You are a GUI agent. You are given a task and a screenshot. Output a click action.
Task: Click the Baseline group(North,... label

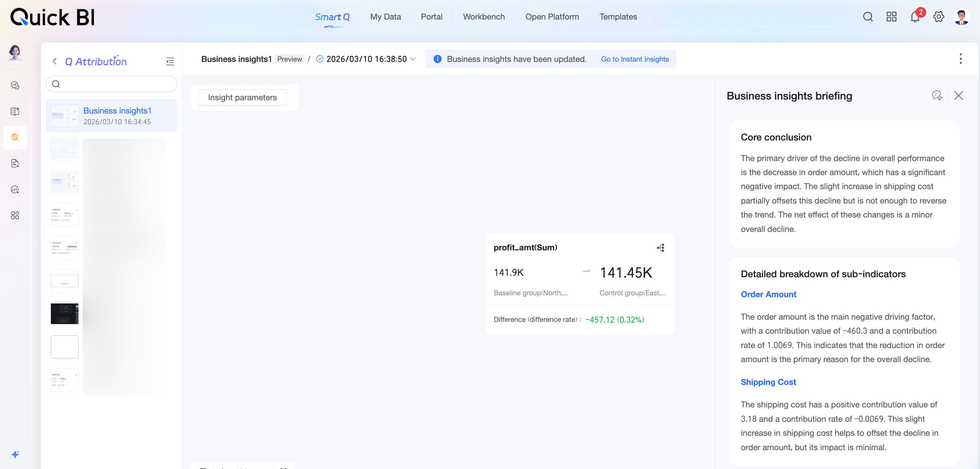530,293
